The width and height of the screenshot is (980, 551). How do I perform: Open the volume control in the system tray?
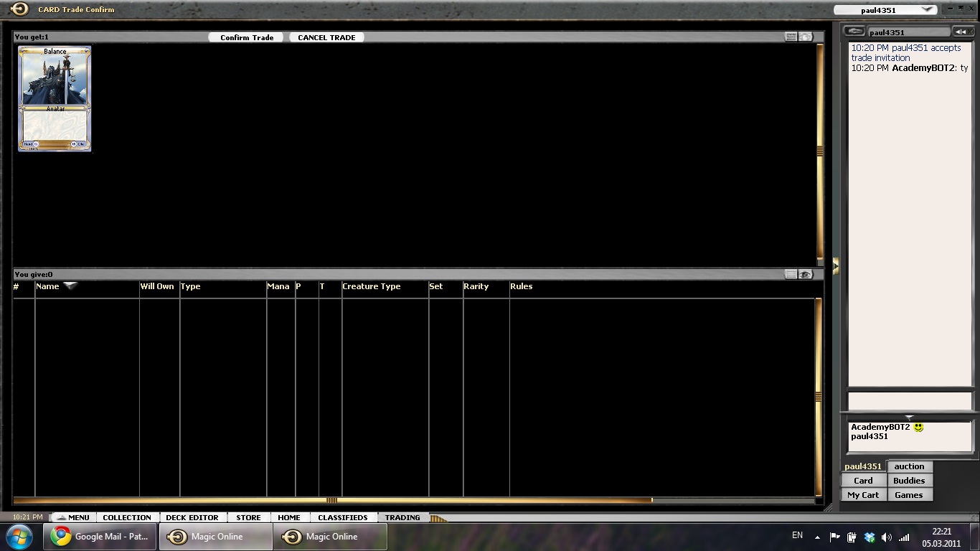coord(887,537)
